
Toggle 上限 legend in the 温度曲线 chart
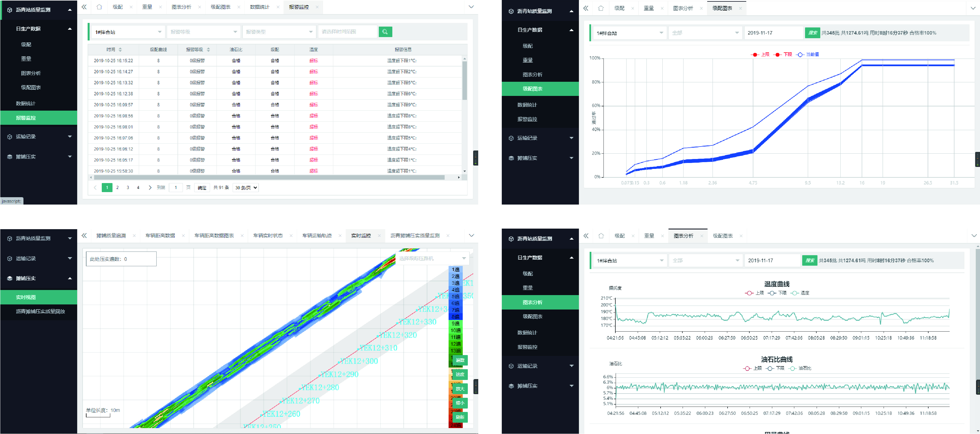pos(754,293)
